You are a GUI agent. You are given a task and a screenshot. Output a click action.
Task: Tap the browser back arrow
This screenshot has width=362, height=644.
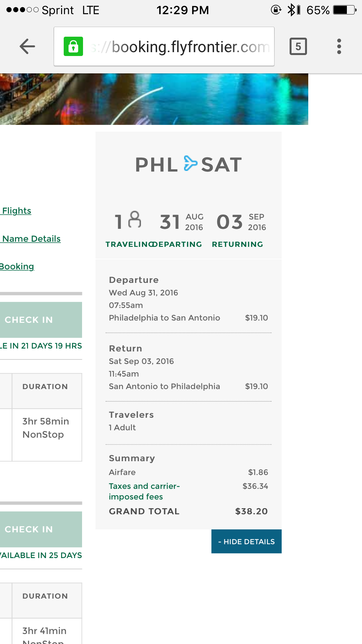click(x=27, y=47)
